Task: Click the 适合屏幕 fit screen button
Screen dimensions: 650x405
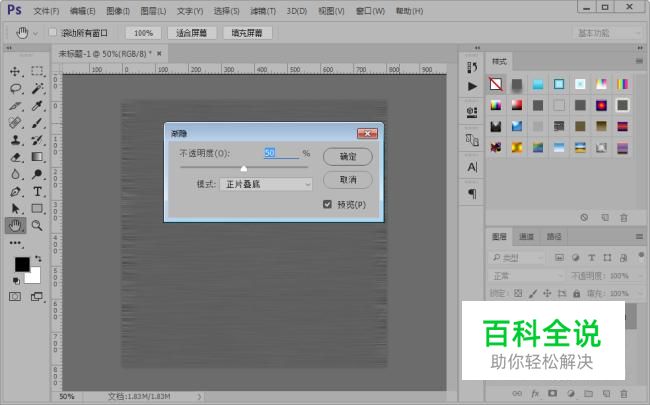Action: tap(192, 33)
